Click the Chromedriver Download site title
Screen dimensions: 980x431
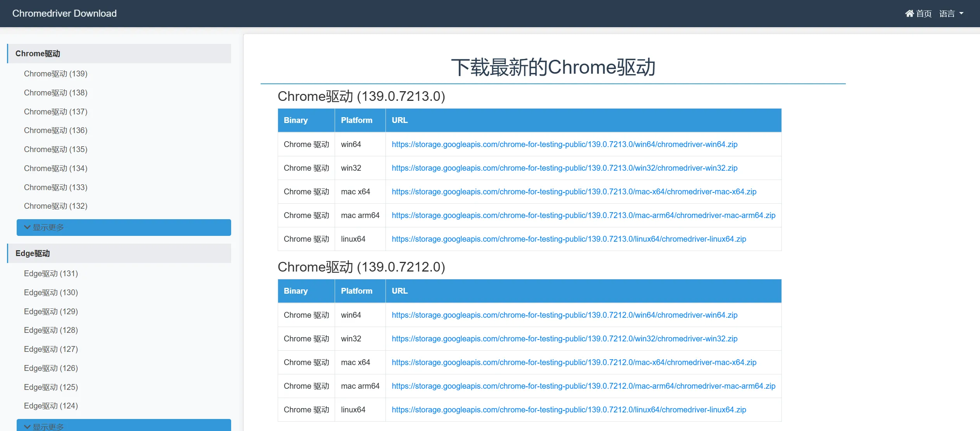pyautogui.click(x=64, y=14)
